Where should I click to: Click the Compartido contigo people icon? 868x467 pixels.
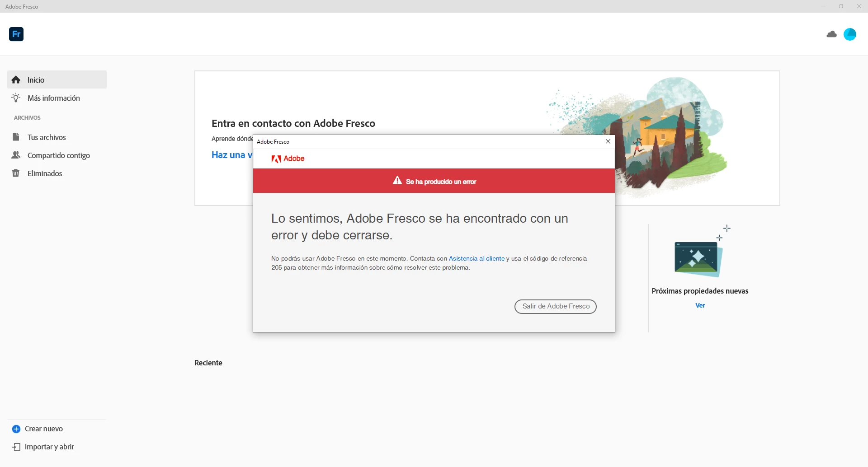coord(16,155)
